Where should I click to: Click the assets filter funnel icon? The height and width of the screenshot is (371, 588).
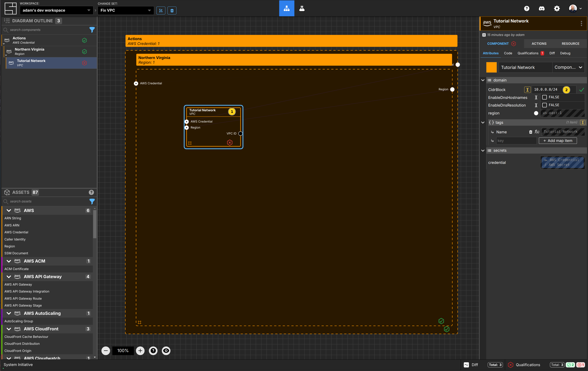tap(92, 202)
